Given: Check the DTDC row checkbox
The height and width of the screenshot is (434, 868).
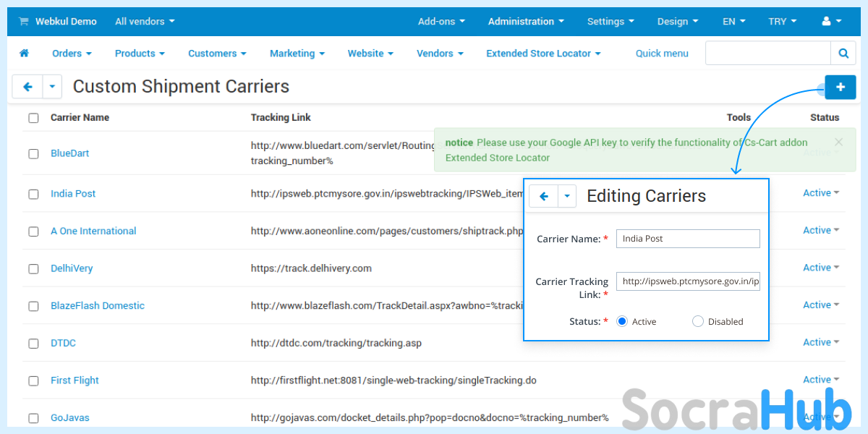Looking at the screenshot, I should [33, 344].
